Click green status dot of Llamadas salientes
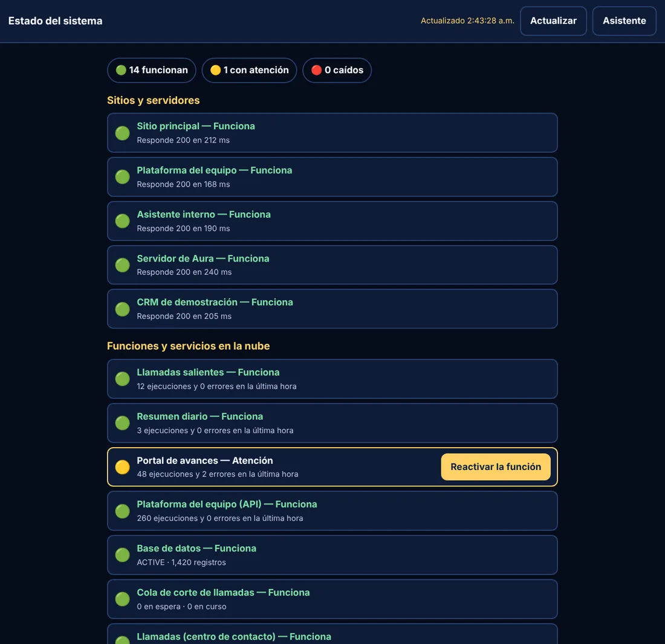This screenshot has width=665, height=644. 123,379
